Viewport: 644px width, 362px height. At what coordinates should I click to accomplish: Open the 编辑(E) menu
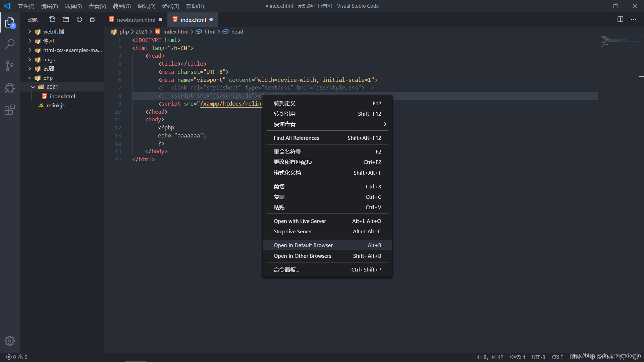tap(50, 6)
